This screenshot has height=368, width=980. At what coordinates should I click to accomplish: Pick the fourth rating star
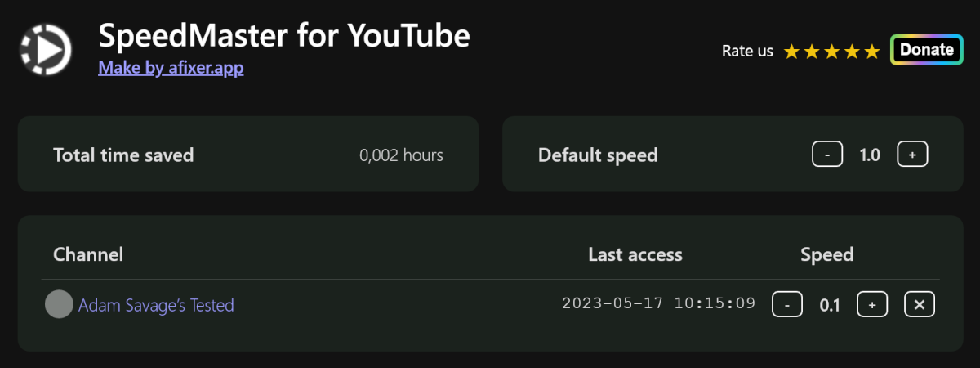pos(852,52)
